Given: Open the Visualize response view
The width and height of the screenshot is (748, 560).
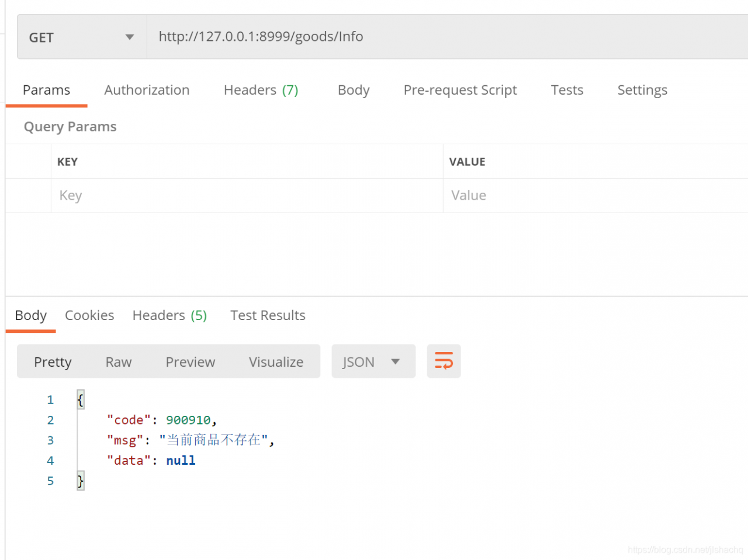Looking at the screenshot, I should 276,362.
